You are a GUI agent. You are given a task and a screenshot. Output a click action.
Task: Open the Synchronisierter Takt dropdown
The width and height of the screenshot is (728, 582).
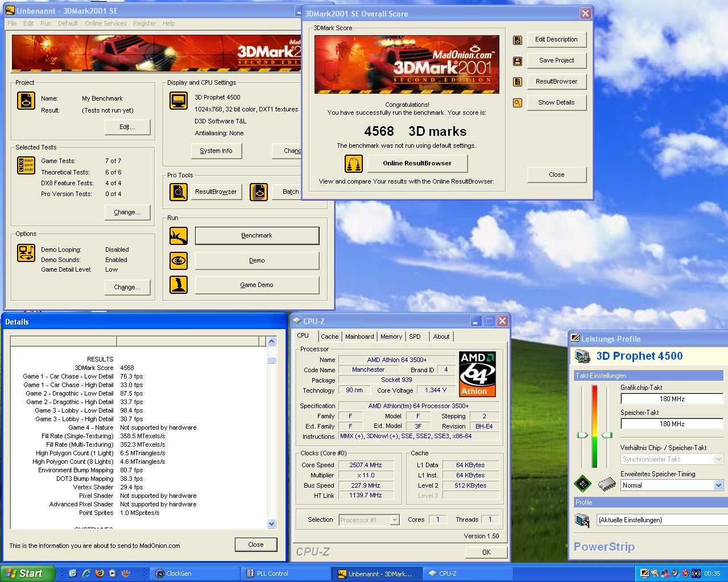[x=718, y=459]
